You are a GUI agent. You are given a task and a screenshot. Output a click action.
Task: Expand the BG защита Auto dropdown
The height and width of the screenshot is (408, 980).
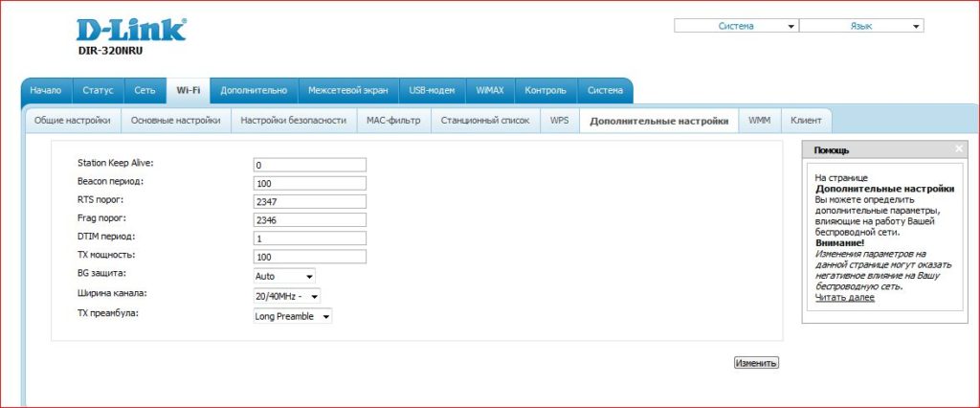(284, 276)
